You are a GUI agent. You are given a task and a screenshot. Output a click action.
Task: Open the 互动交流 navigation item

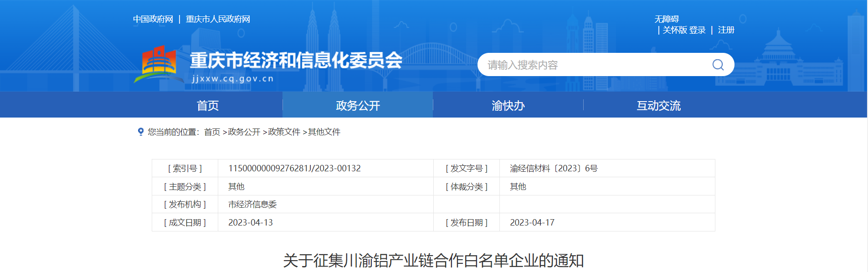tap(658, 106)
